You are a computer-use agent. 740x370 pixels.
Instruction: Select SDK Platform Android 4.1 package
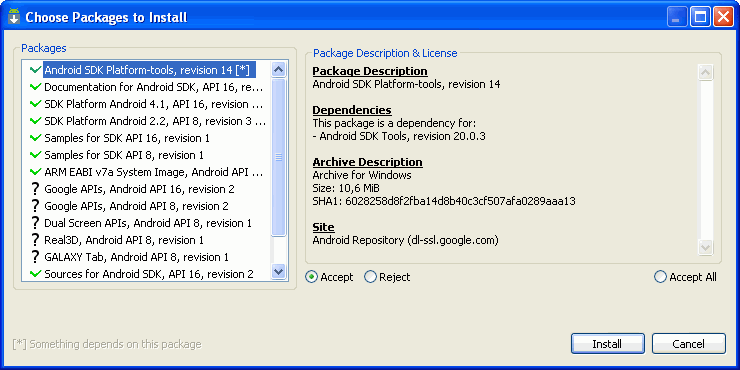pyautogui.click(x=147, y=104)
